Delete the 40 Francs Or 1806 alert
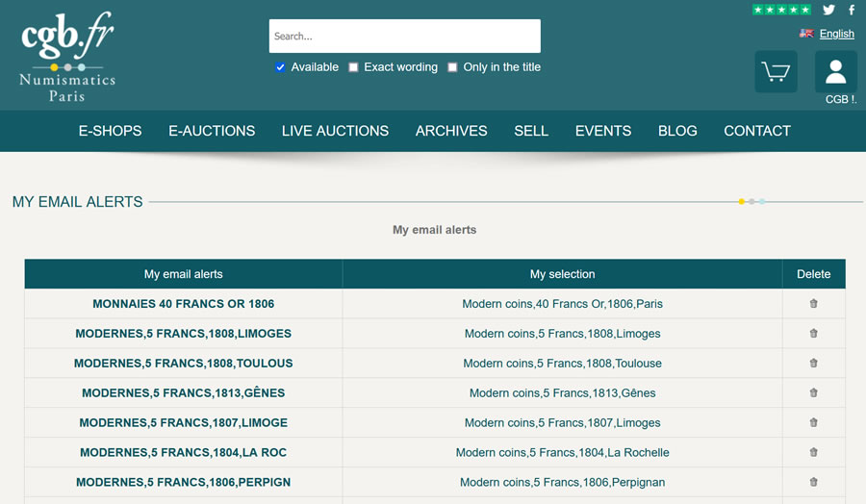Screen dimensions: 866x504 coord(813,304)
